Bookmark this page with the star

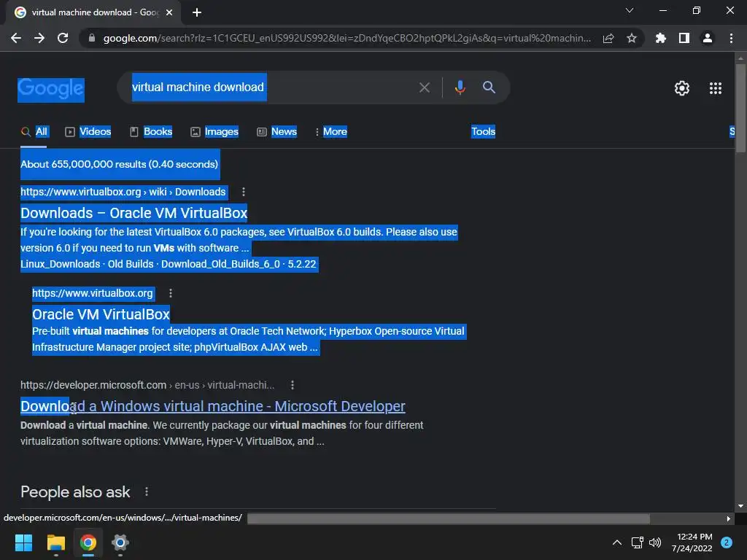pos(632,38)
